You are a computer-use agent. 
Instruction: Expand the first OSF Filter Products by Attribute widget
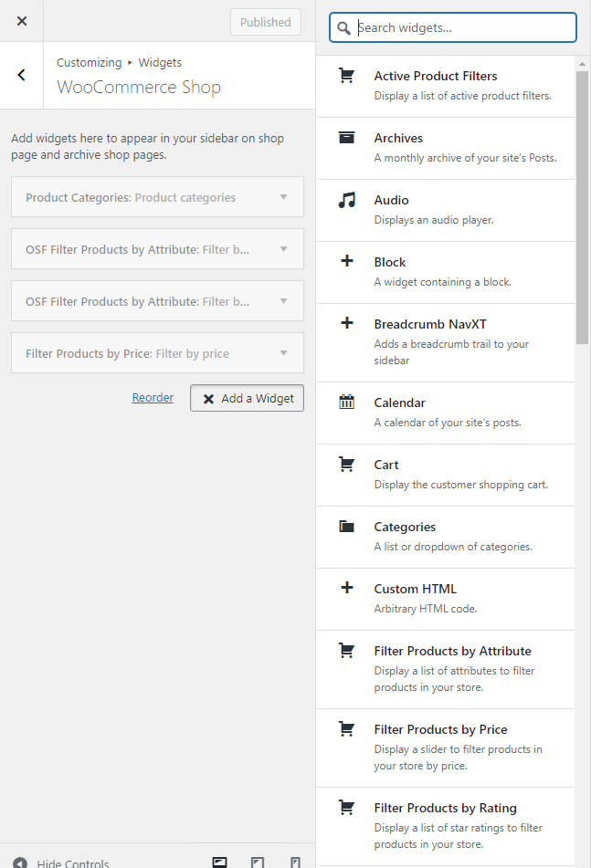pos(157,249)
